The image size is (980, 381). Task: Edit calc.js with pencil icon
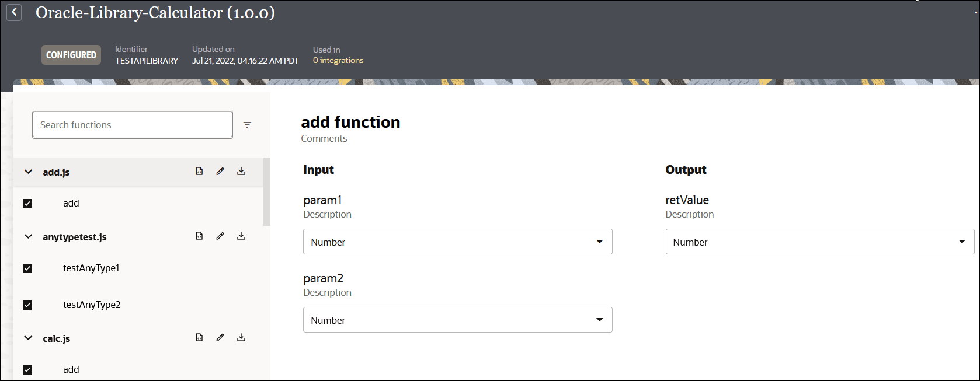point(220,338)
